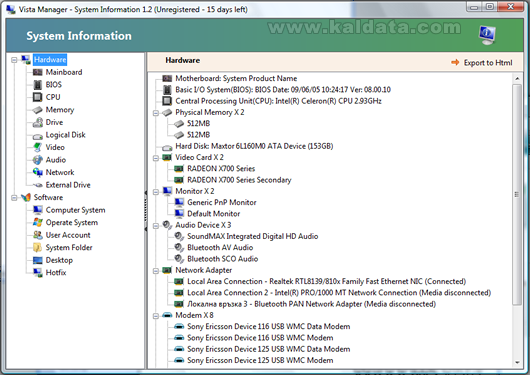Open the Mainboard entry label
530x375 pixels.
64,72
